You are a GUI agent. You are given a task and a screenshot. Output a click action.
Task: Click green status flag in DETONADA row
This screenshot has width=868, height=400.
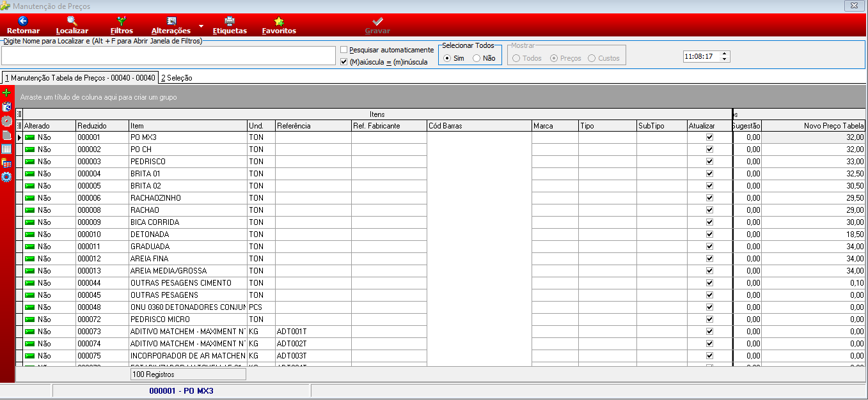[x=30, y=235]
